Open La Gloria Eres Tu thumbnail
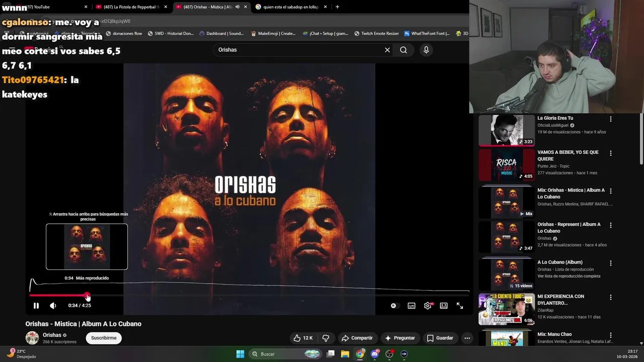This screenshot has width=644, height=362. point(507,130)
